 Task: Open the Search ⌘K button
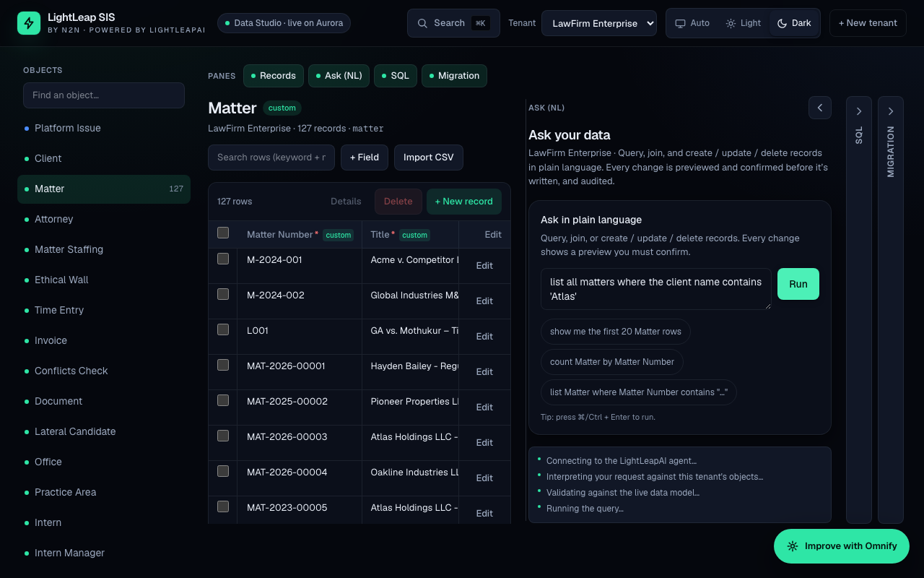(453, 23)
